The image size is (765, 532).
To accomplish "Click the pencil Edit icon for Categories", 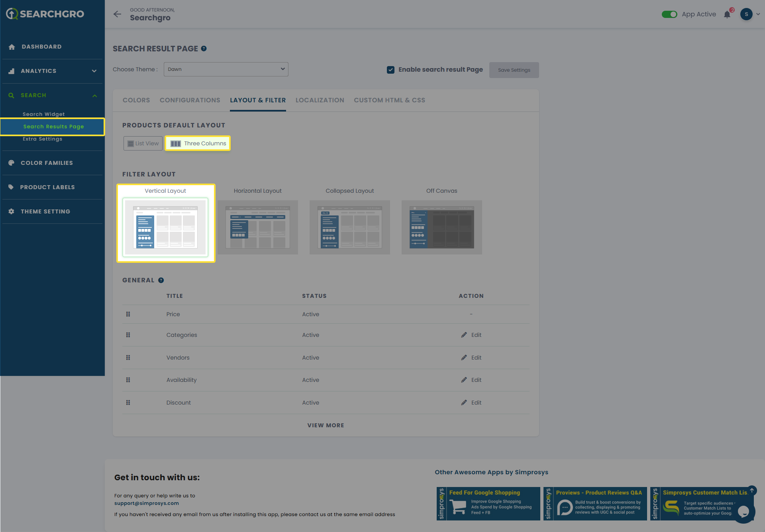I will (464, 335).
